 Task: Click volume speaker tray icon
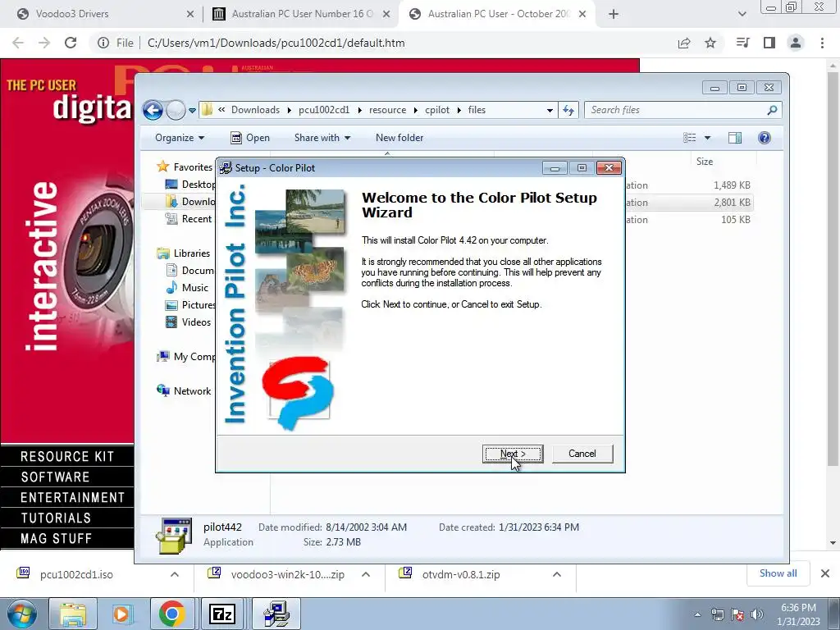click(x=757, y=614)
